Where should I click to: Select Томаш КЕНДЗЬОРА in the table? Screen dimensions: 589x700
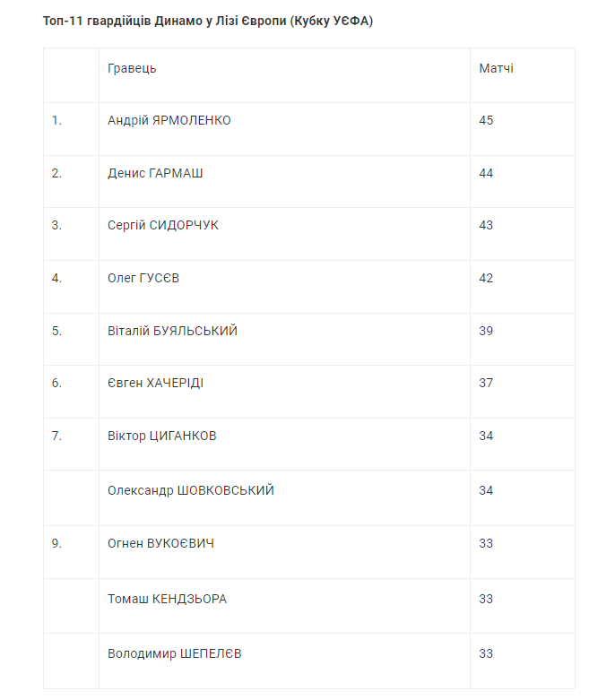coord(167,599)
